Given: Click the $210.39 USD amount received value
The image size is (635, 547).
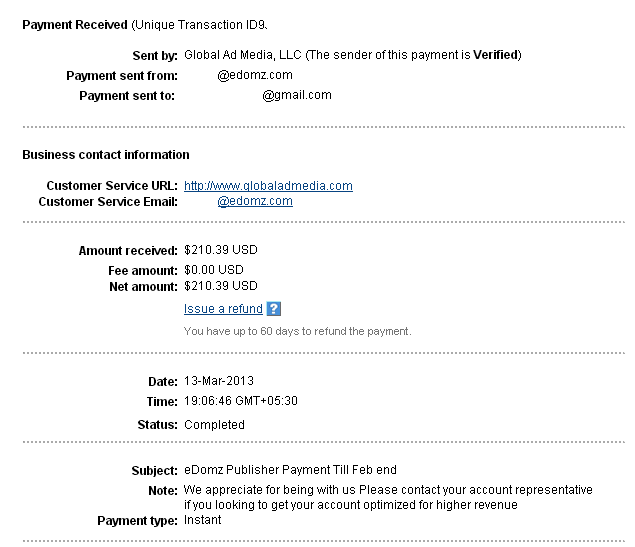Looking at the screenshot, I should pos(221,250).
